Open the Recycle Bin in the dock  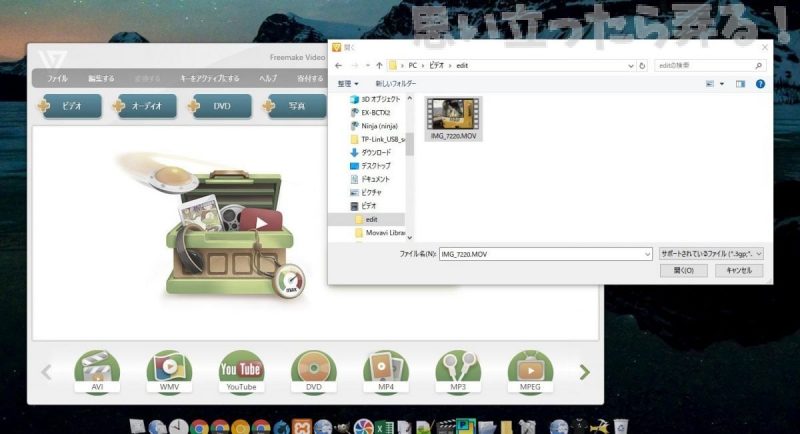(x=620, y=426)
